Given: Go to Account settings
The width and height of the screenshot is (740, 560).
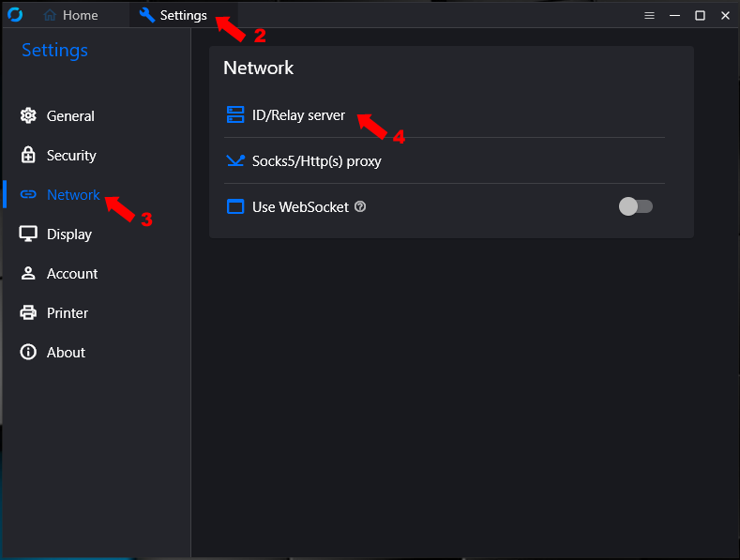Looking at the screenshot, I should [72, 274].
